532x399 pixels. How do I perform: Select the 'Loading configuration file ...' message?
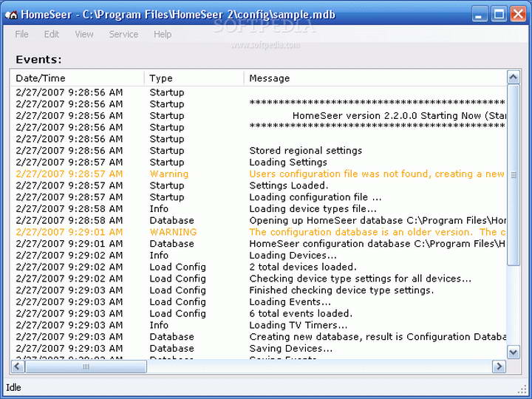316,197
